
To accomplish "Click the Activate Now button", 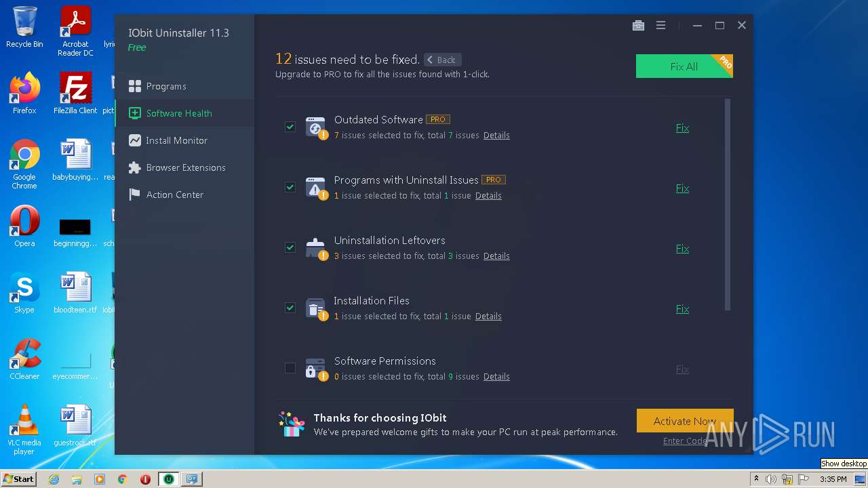I will (685, 421).
